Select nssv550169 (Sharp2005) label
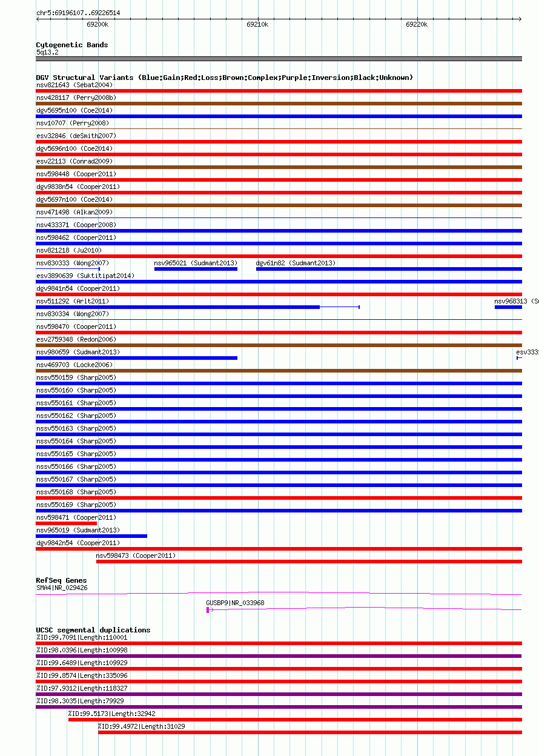 click(x=76, y=505)
